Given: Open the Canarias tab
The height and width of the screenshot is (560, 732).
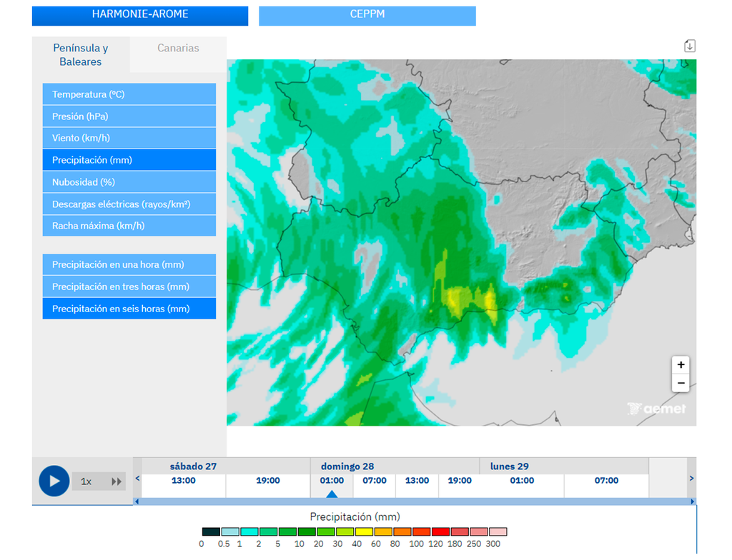Looking at the screenshot, I should click(x=178, y=49).
